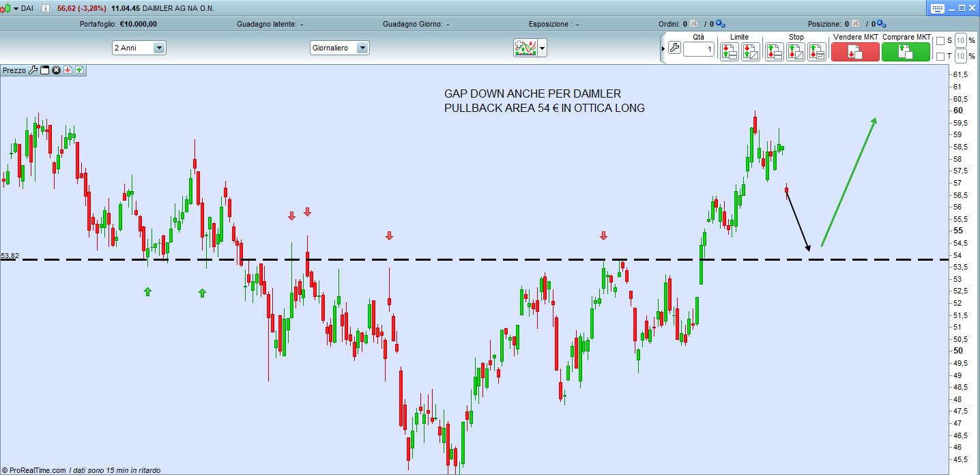Maximize the chart window

tap(961, 8)
